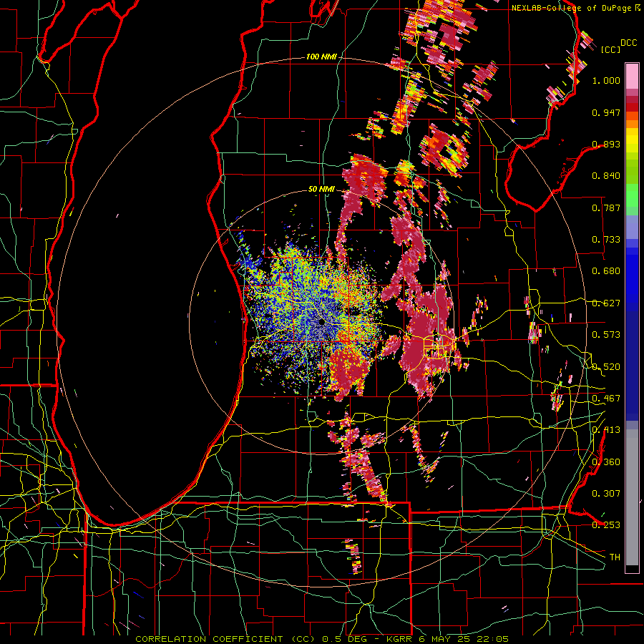Click the Correlation Coefficient caption at bottom
This screenshot has height=644, width=644.
pos(322,639)
